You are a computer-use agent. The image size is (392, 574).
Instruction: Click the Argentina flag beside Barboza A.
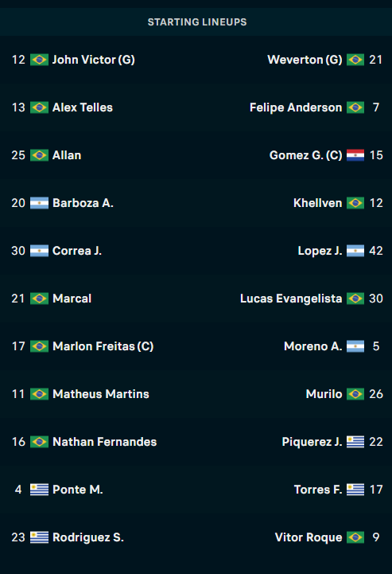tap(39, 203)
